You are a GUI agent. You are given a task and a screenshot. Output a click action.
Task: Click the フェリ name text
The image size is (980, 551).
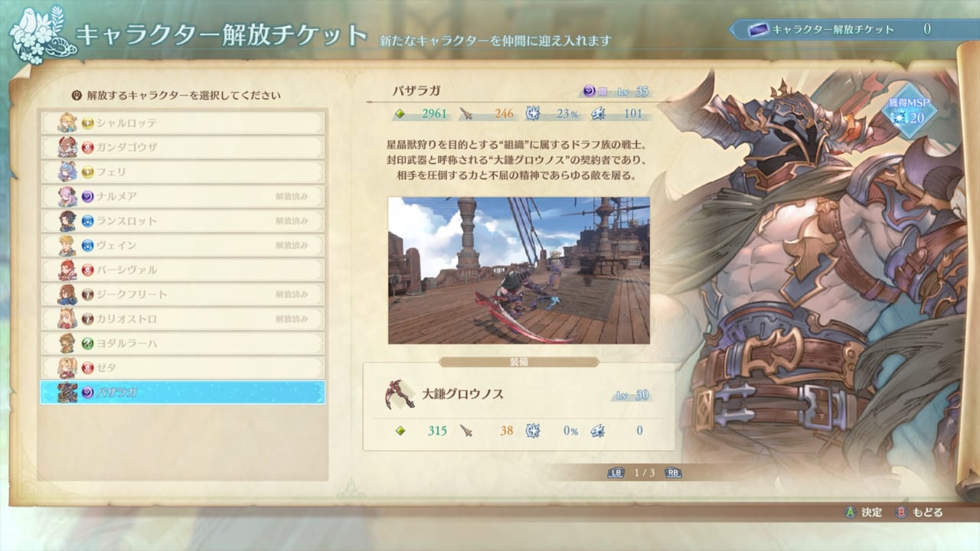(111, 172)
